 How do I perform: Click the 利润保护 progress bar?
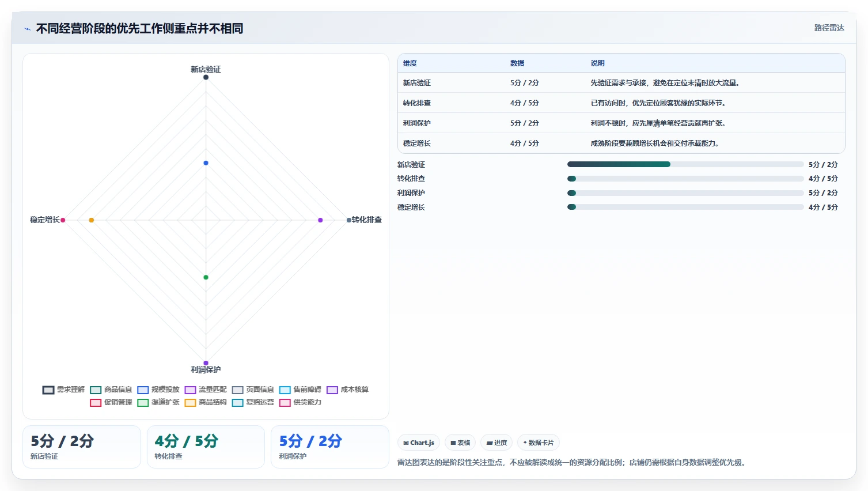(x=685, y=193)
